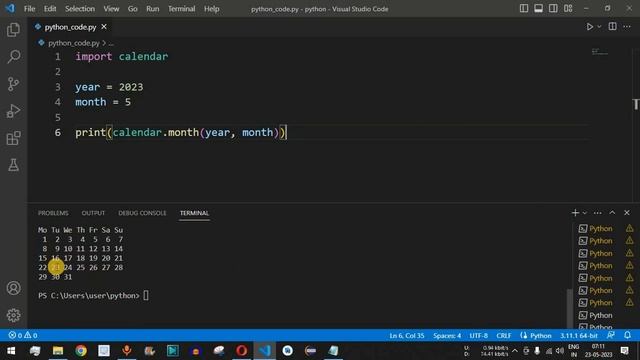Click the 'import calendar' code line

point(122,56)
